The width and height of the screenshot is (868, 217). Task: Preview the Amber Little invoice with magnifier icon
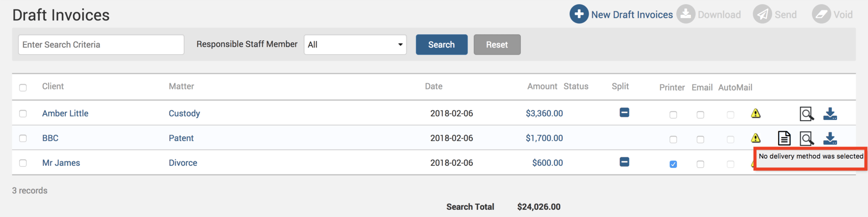click(x=807, y=114)
